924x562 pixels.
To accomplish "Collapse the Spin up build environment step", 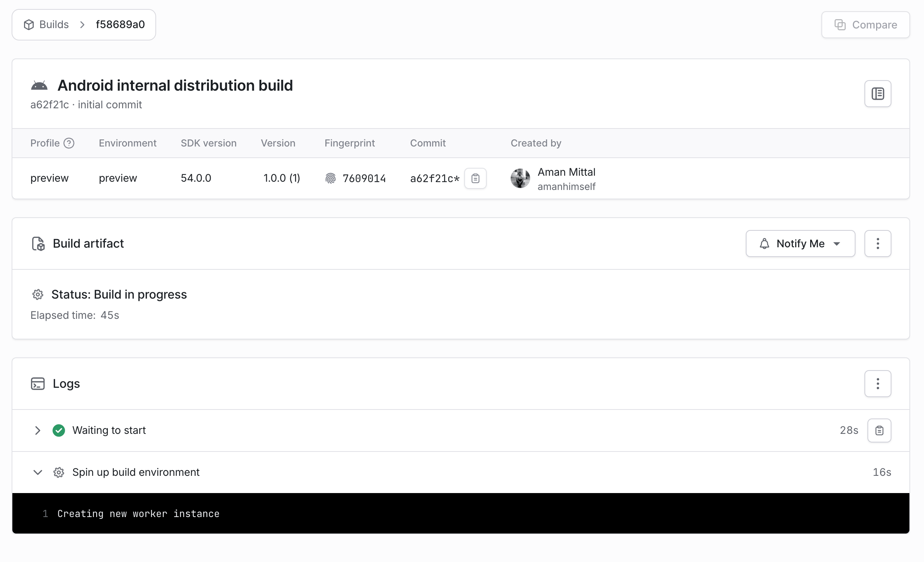I will point(37,472).
